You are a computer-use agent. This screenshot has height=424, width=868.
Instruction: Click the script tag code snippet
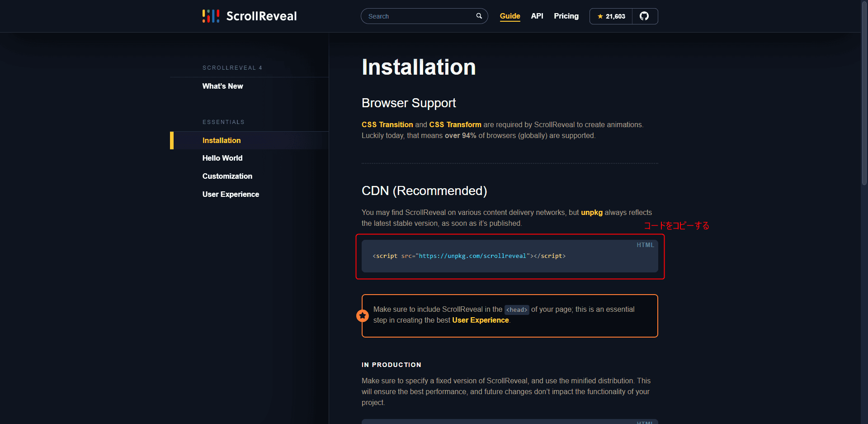(469, 256)
